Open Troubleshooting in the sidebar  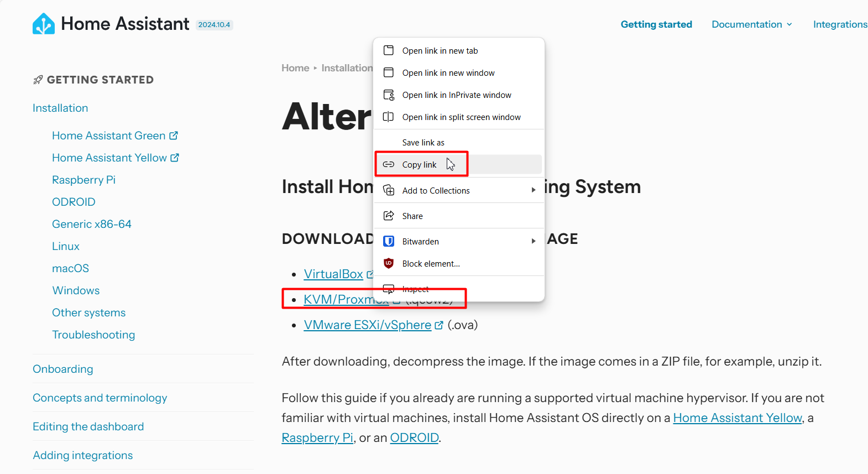tap(93, 335)
